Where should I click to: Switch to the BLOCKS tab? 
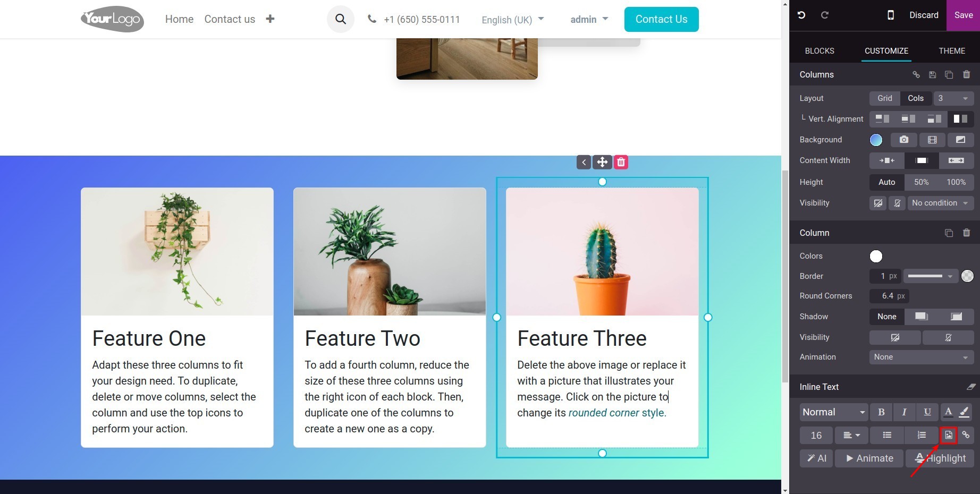click(820, 51)
